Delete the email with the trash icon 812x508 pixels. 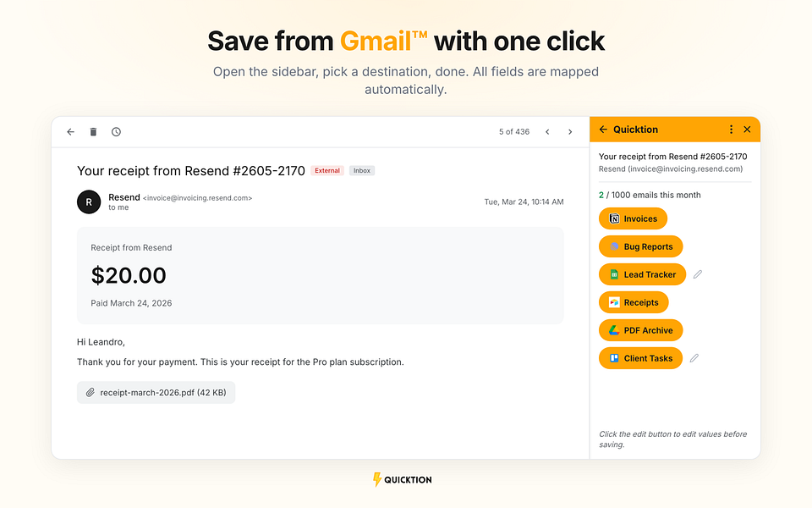pyautogui.click(x=93, y=132)
